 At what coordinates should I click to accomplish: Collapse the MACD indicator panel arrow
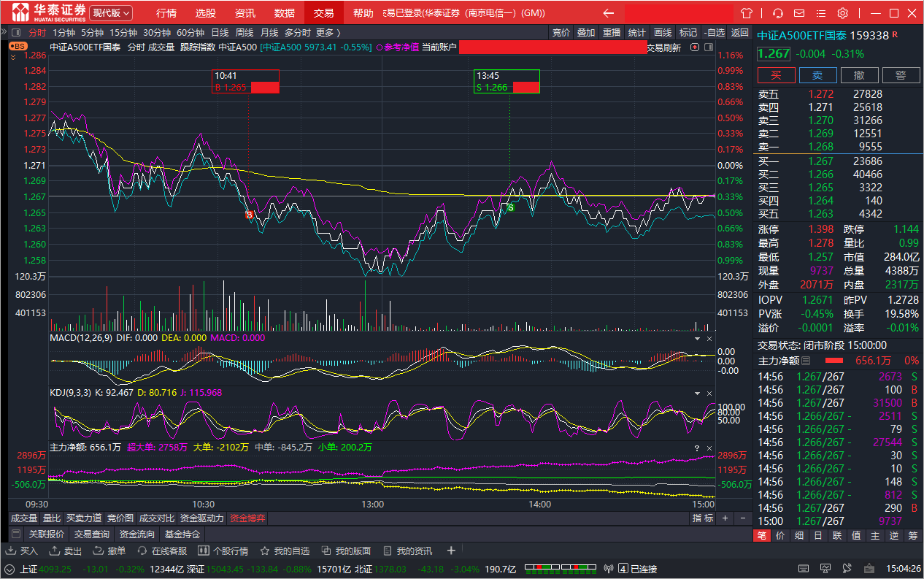696,339
